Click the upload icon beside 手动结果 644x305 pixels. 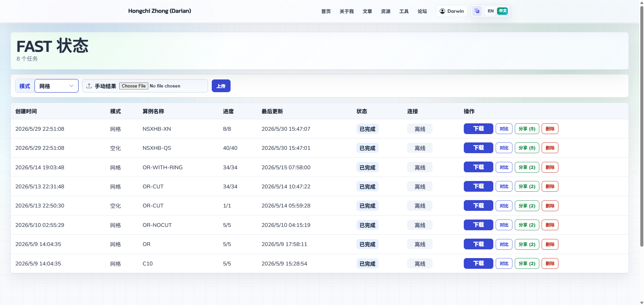[x=89, y=86]
